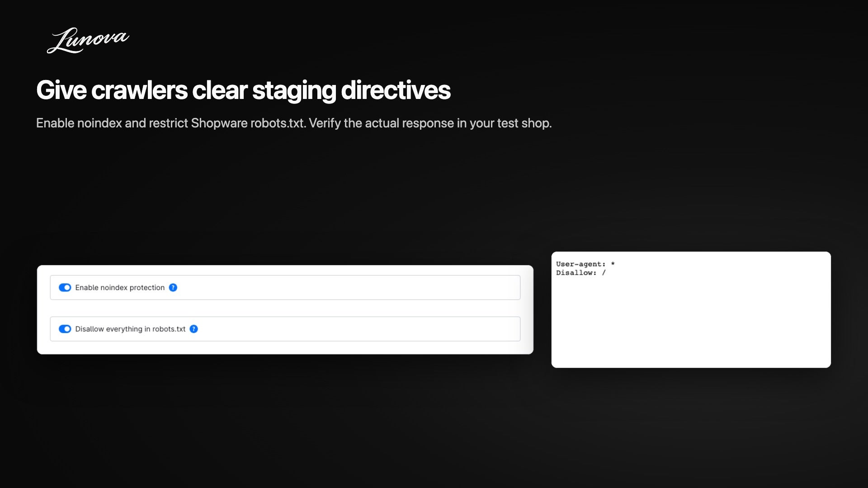Click the Enable noindex protection label text
This screenshot has width=868, height=488.
[120, 287]
